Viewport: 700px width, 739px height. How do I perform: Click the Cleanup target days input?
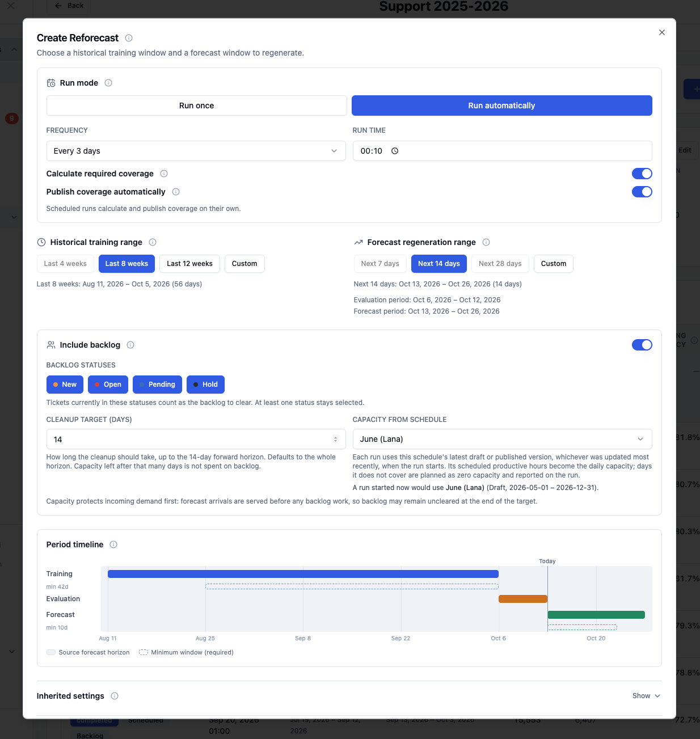coord(196,439)
